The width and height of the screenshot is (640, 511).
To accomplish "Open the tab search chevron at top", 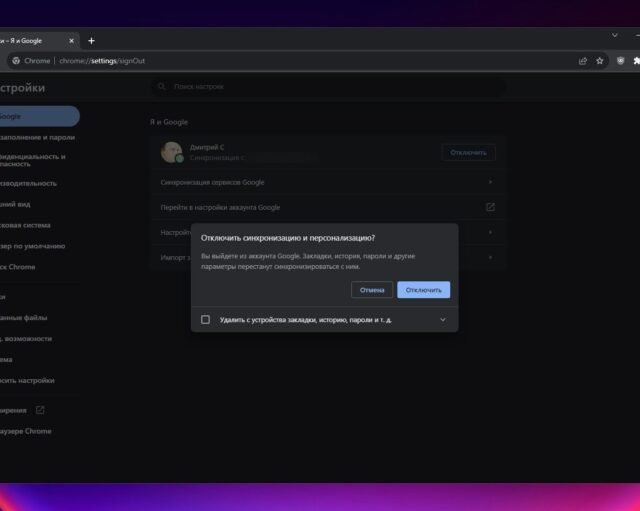I will point(615,36).
